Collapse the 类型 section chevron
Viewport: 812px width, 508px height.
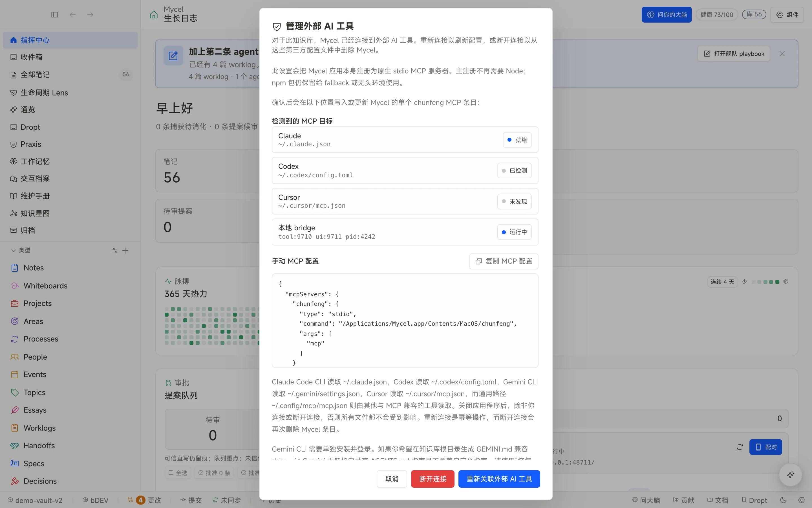pos(14,251)
